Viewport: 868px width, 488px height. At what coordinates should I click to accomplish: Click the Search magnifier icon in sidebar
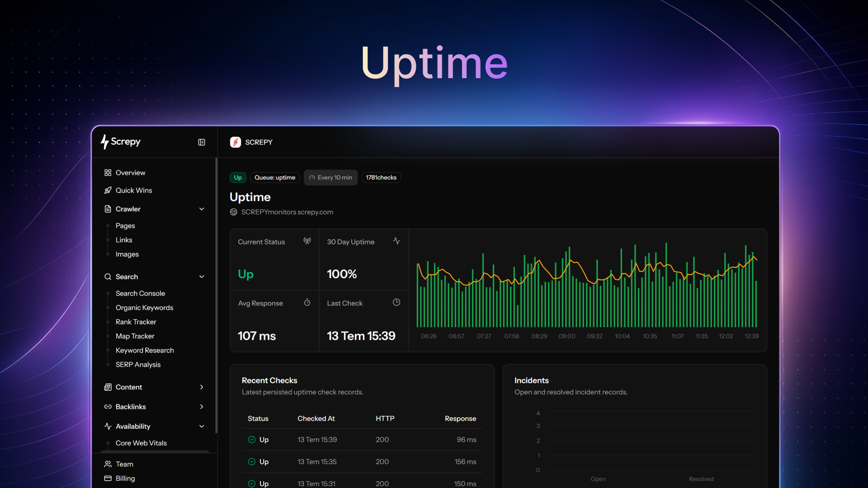click(108, 277)
